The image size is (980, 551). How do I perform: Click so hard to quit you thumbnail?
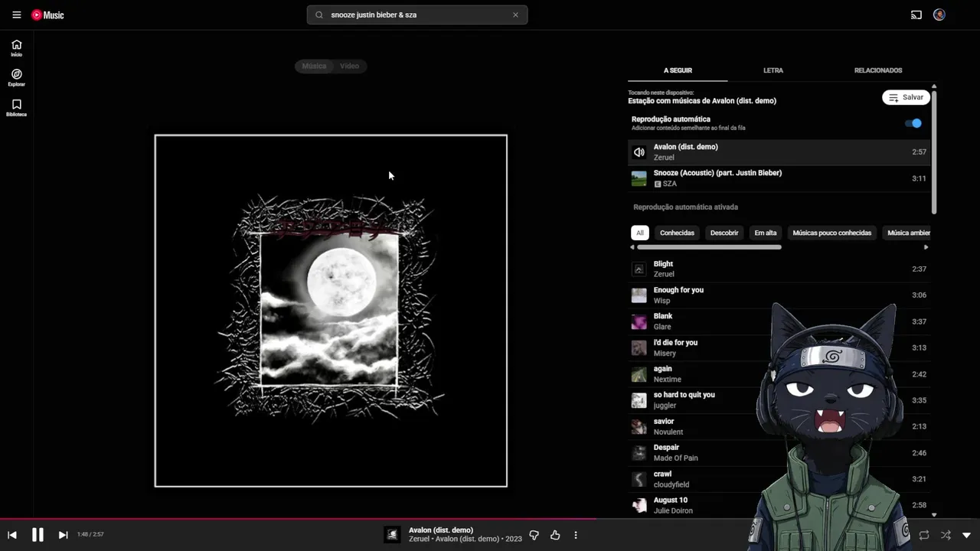click(639, 400)
